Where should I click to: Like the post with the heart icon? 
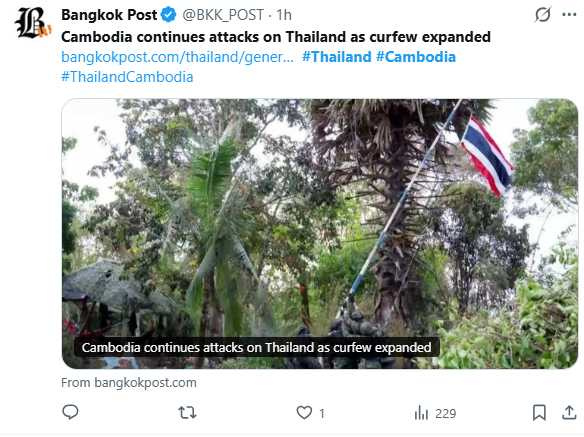click(x=304, y=412)
